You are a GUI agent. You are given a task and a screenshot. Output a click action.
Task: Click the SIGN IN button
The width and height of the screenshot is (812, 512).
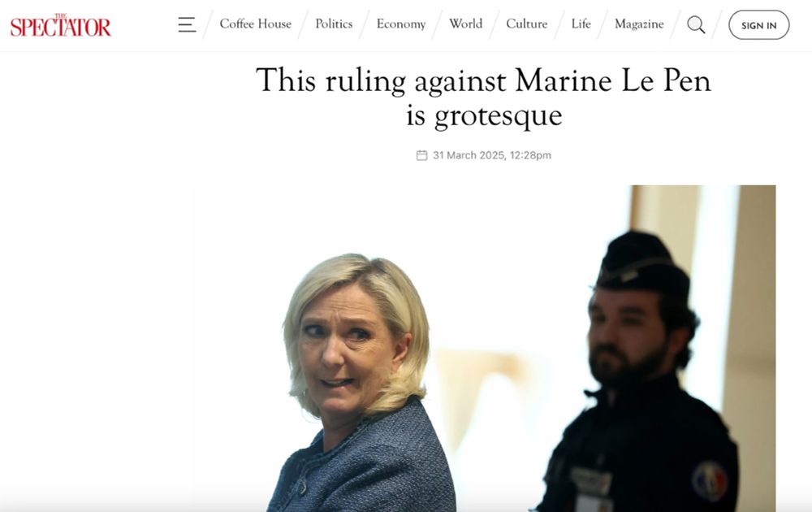click(x=758, y=25)
